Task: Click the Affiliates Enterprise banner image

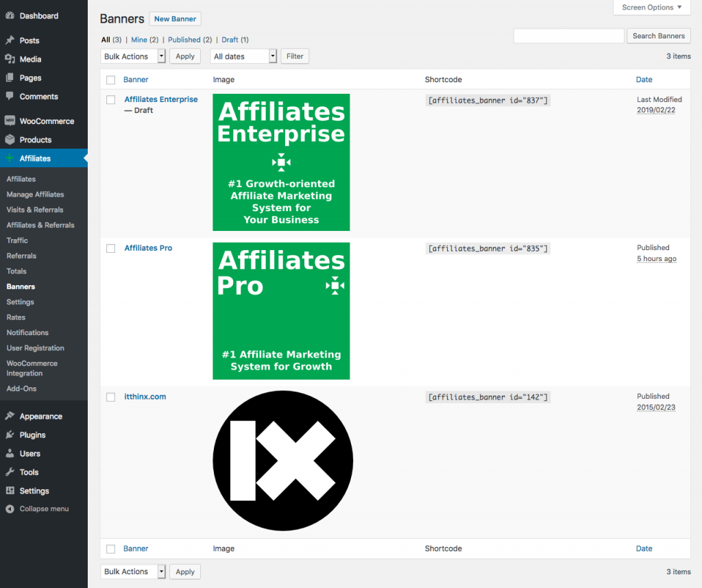Action: click(281, 162)
